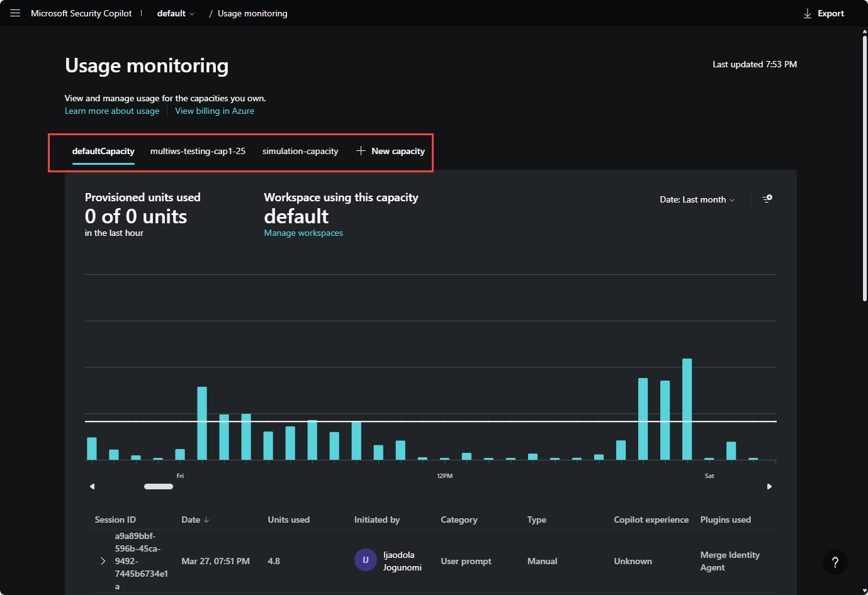Open the chart filter settings icon
This screenshot has width=868, height=595.
767,199
